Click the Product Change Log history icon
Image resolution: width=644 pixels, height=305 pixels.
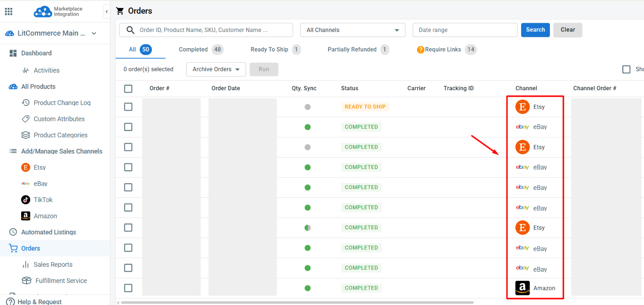pyautogui.click(x=26, y=103)
